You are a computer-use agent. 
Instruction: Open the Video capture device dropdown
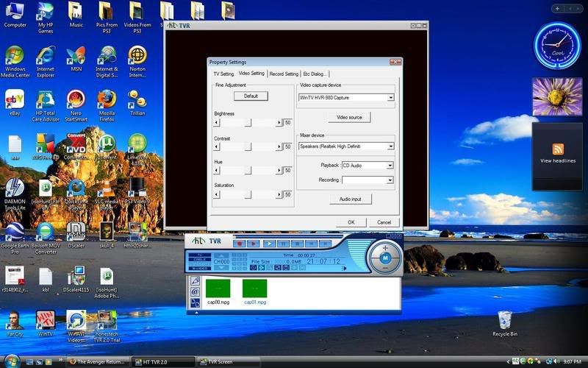coord(391,98)
